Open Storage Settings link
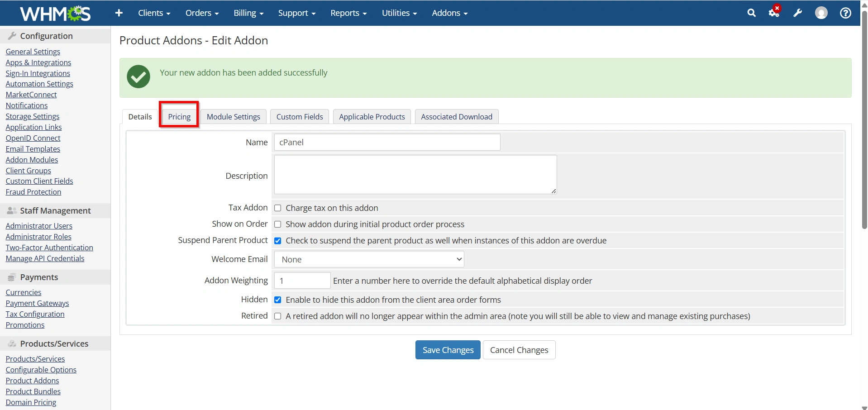The image size is (868, 410). (x=33, y=116)
